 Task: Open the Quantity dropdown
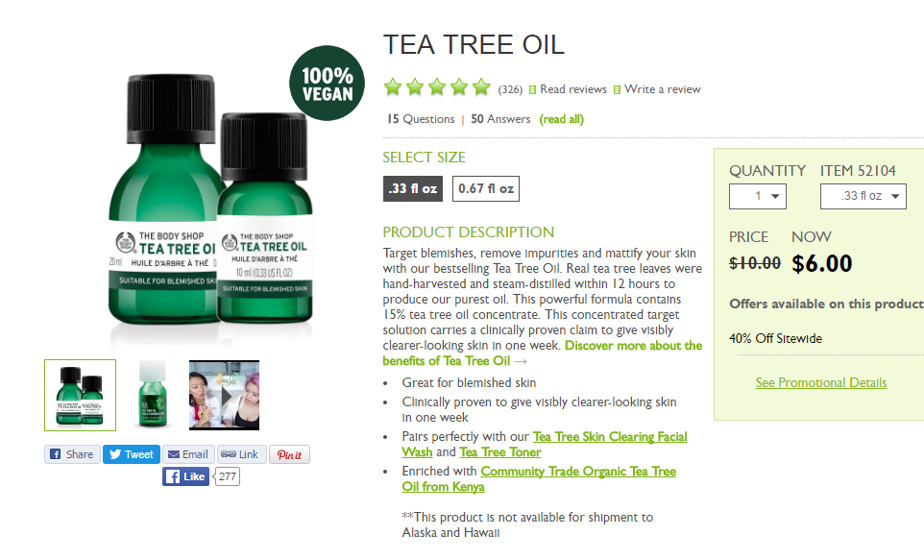point(757,196)
